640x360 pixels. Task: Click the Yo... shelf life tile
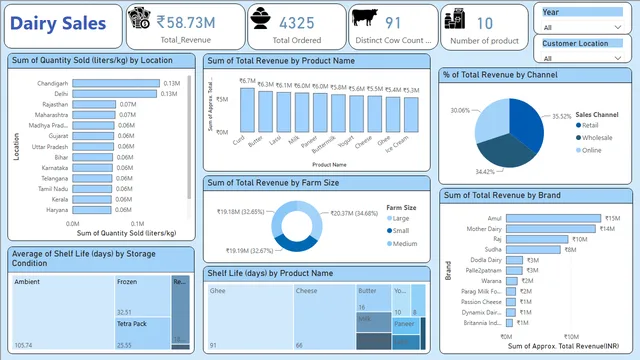pyautogui.click(x=401, y=300)
